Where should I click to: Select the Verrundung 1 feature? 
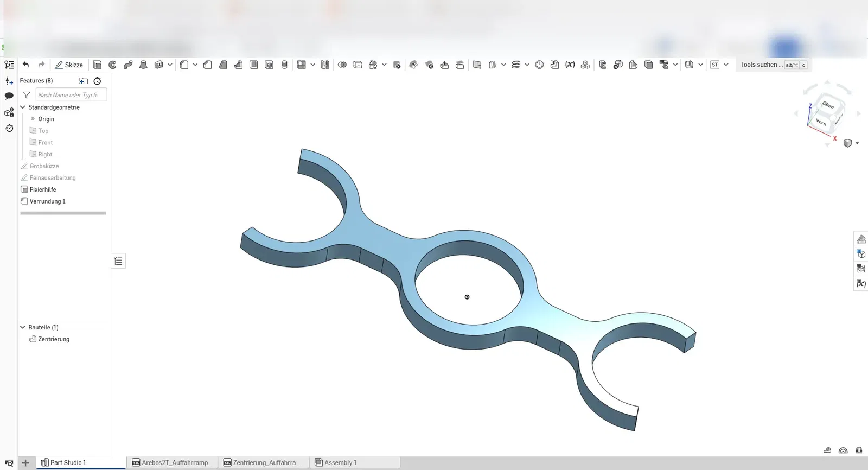click(x=47, y=201)
